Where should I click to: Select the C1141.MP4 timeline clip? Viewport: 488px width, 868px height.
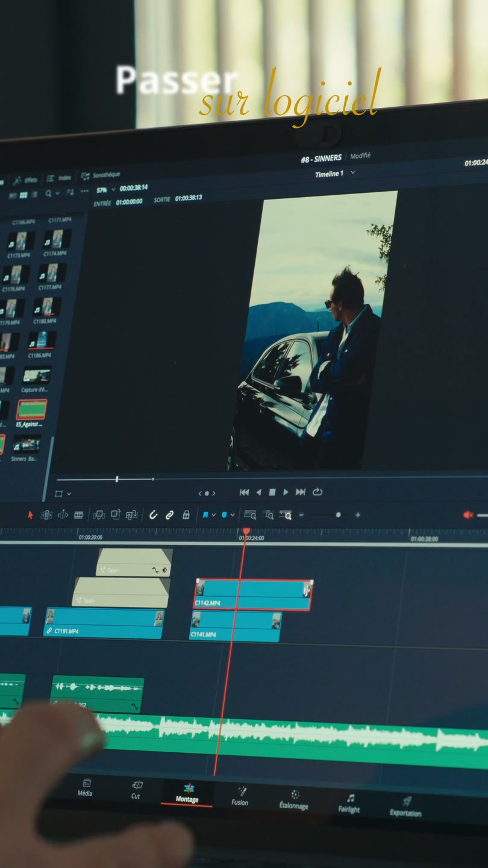236,626
